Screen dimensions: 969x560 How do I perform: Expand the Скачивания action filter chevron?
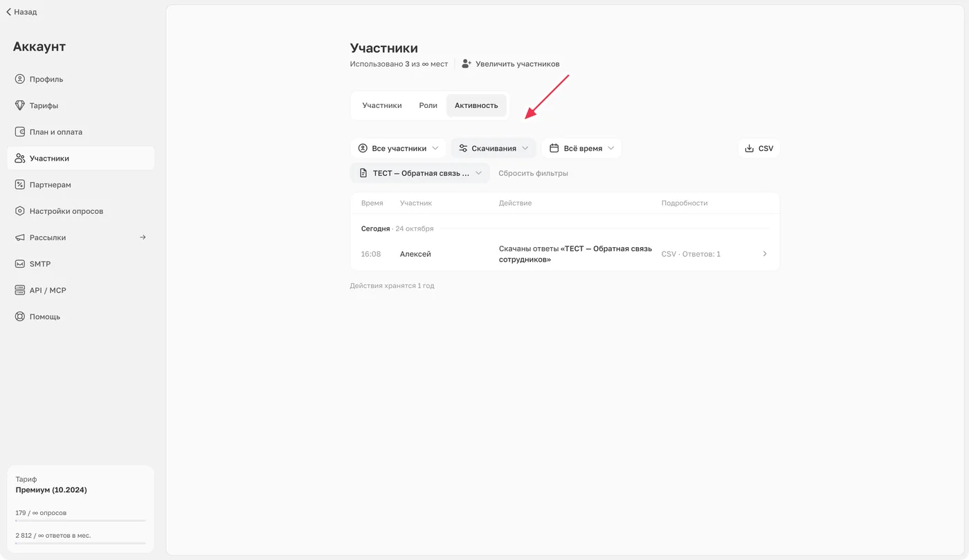pos(525,148)
